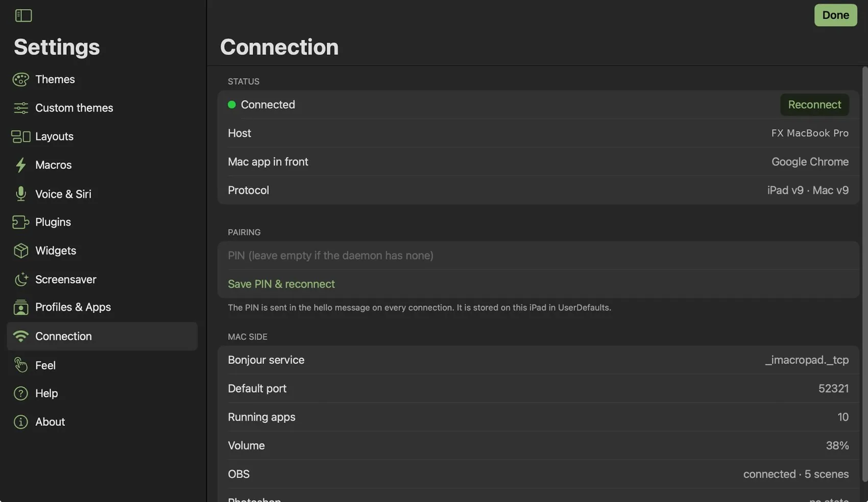The height and width of the screenshot is (502, 868).
Task: Open the Macros label in sidebar
Action: (54, 165)
